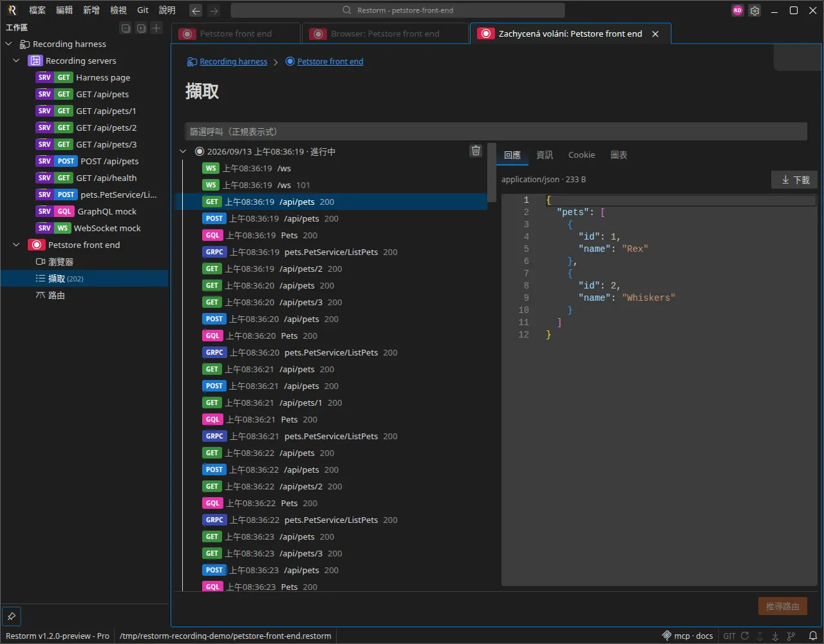The width and height of the screenshot is (824, 644).
Task: Collapse the Recording harness tree node
Action: (9, 44)
